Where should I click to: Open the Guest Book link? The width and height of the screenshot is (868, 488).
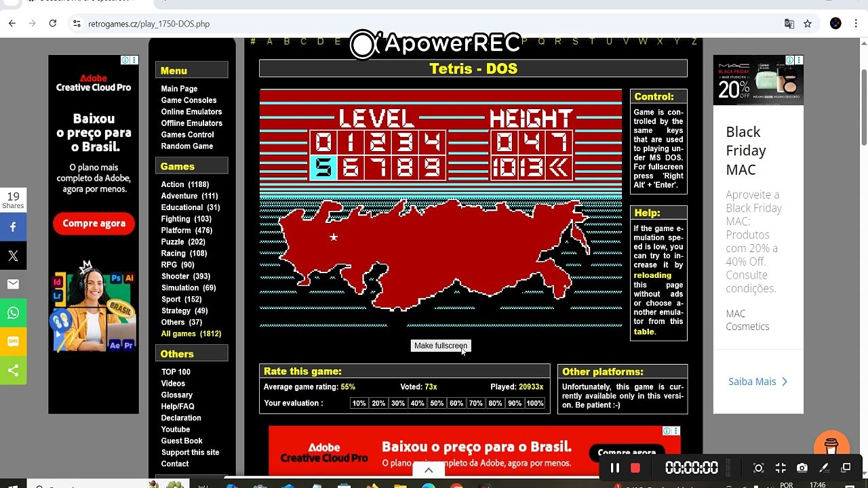click(x=182, y=441)
